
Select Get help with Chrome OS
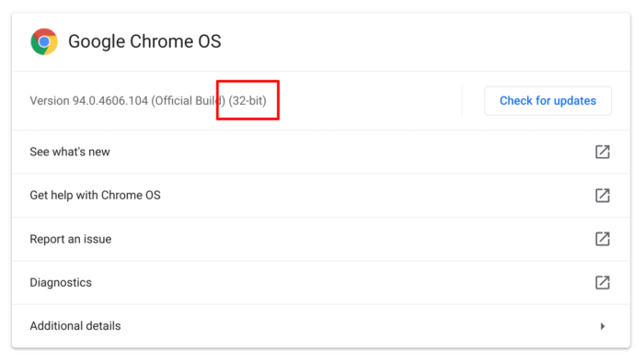(x=321, y=195)
